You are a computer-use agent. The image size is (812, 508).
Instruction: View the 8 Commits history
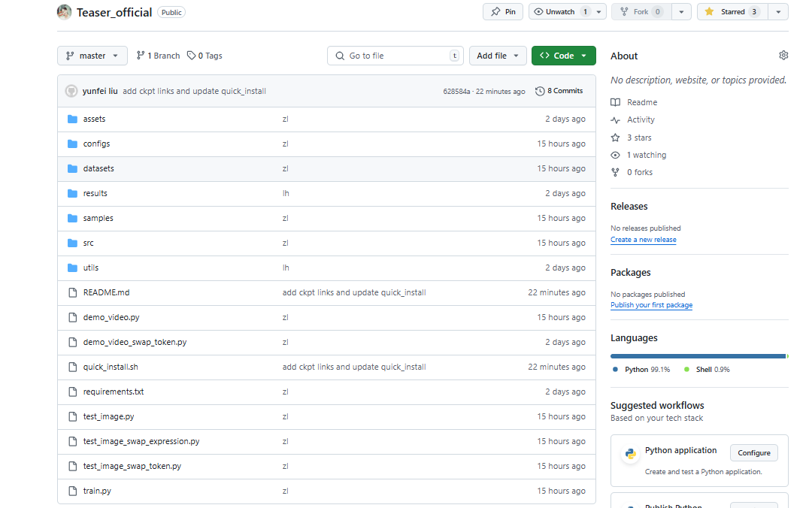click(559, 91)
